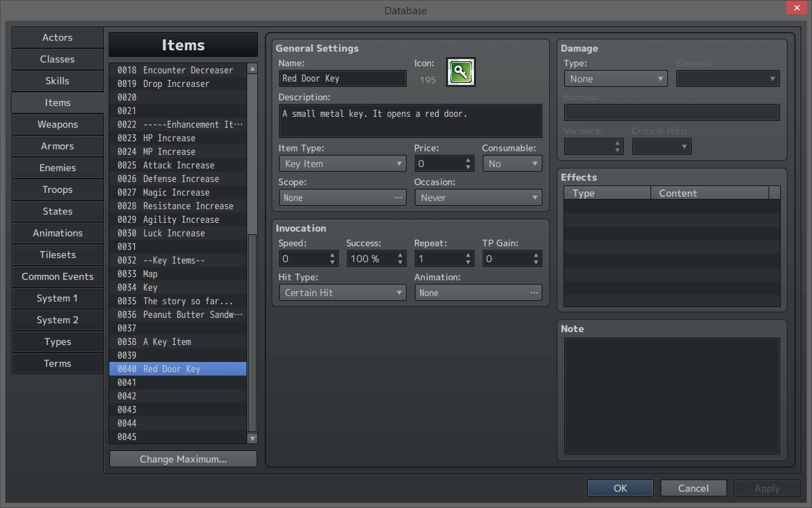Select empty item slot 0041
Viewport: 812px width, 508px height.
click(x=178, y=382)
